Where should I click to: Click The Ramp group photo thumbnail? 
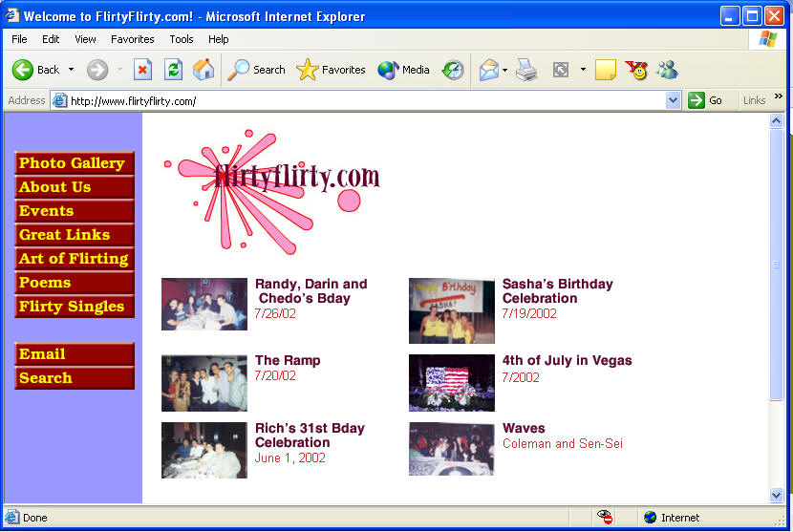click(204, 383)
